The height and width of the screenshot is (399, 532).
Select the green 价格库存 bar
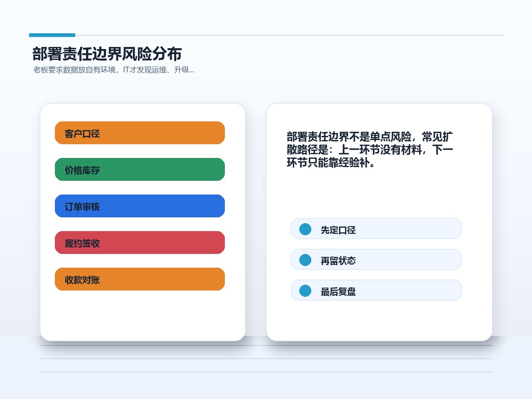click(x=140, y=170)
